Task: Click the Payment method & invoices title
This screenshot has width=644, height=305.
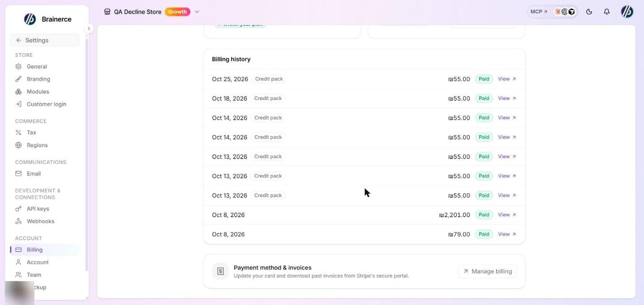Action: (272, 267)
